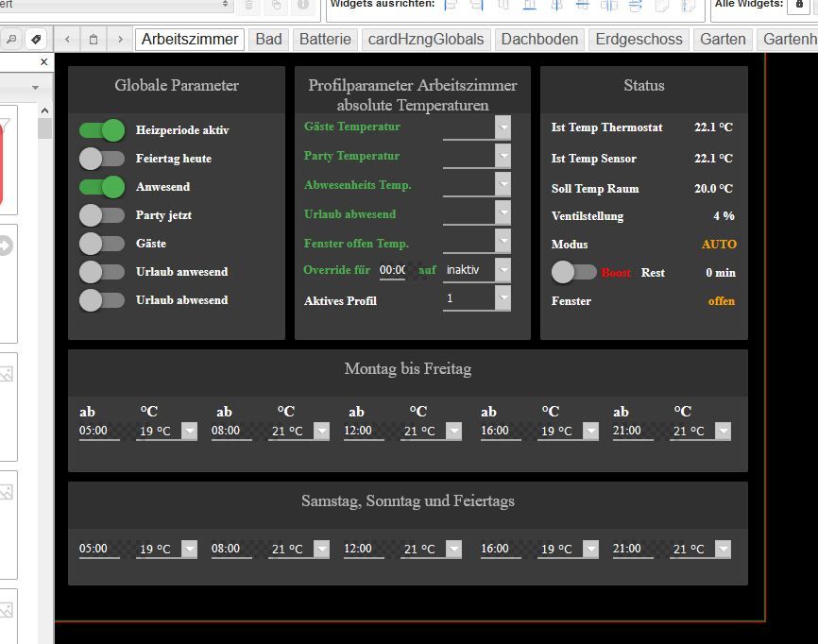
Task: Click the magnifier search icon in the view toolbar
Action: [12, 39]
